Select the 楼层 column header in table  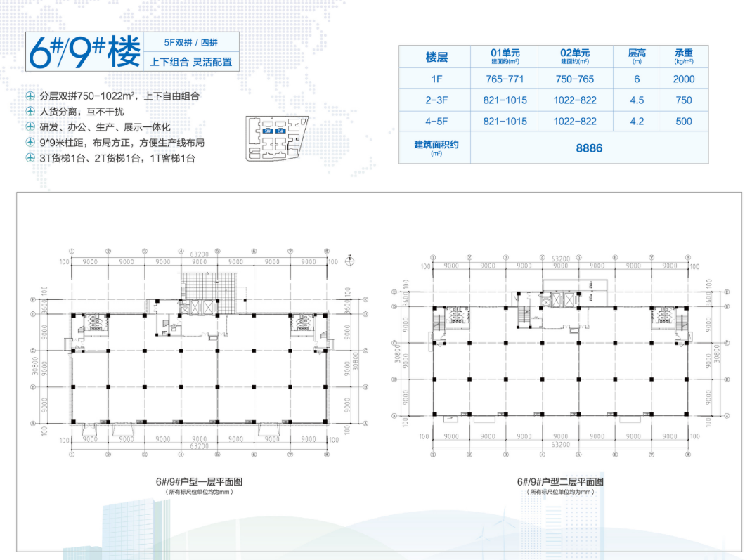coord(436,57)
